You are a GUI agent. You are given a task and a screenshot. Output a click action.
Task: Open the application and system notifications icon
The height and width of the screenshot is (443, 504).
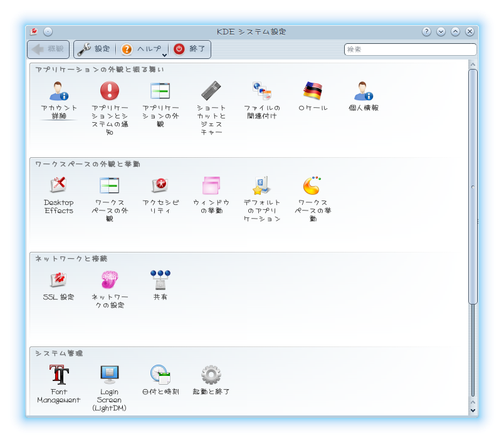pos(109,91)
